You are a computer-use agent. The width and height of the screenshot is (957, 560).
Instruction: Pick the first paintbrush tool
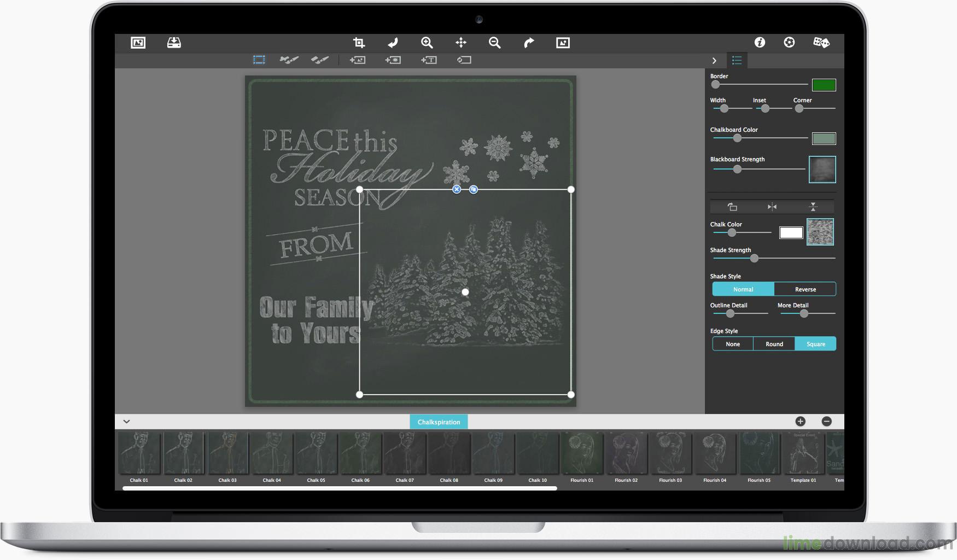289,60
